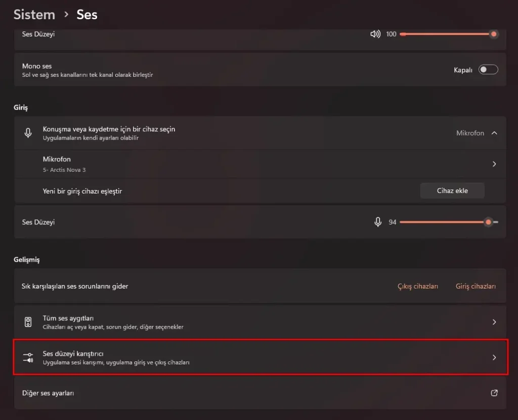This screenshot has height=420, width=518.
Task: Open Mikrofon Arctis Nova 3 properties arrow
Action: (x=494, y=164)
